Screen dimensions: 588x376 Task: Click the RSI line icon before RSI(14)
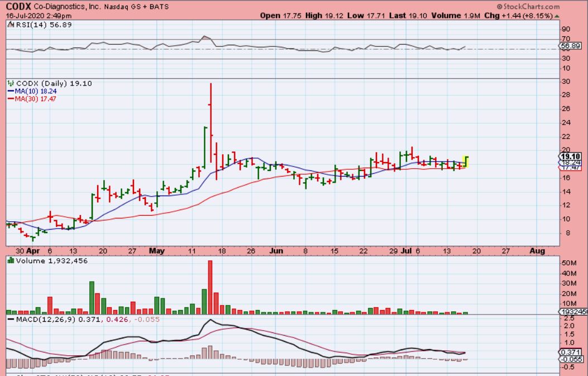pyautogui.click(x=11, y=25)
